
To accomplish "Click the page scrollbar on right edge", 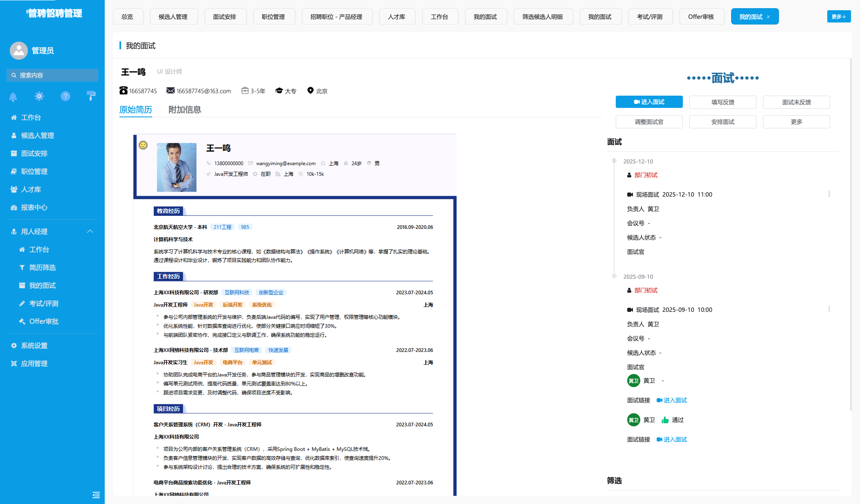I will 851,235.
